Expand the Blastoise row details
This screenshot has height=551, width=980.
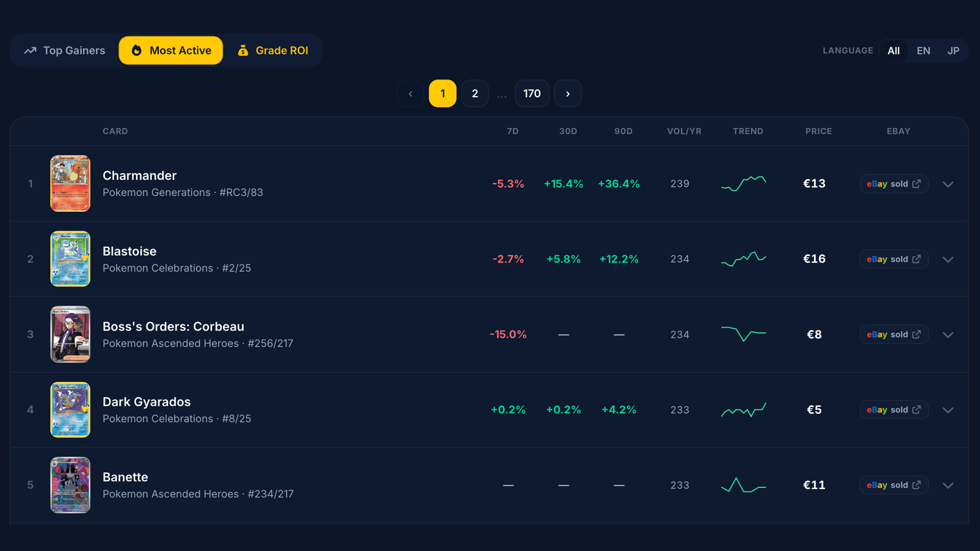(948, 260)
